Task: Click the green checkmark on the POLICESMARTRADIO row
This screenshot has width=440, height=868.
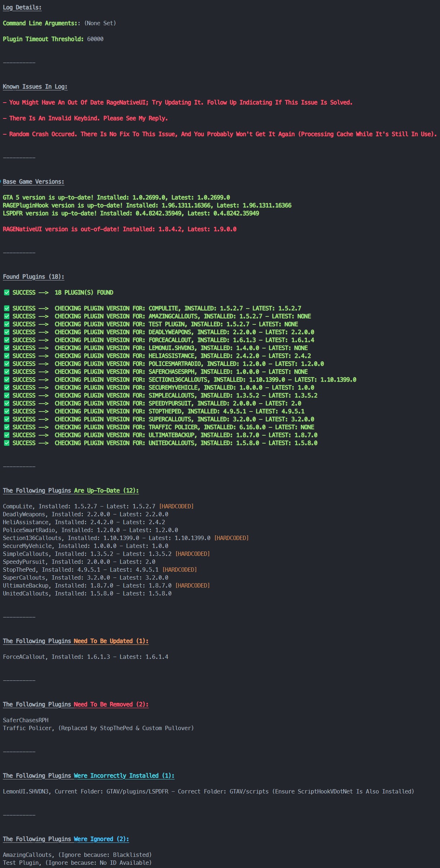Action: [x=6, y=364]
